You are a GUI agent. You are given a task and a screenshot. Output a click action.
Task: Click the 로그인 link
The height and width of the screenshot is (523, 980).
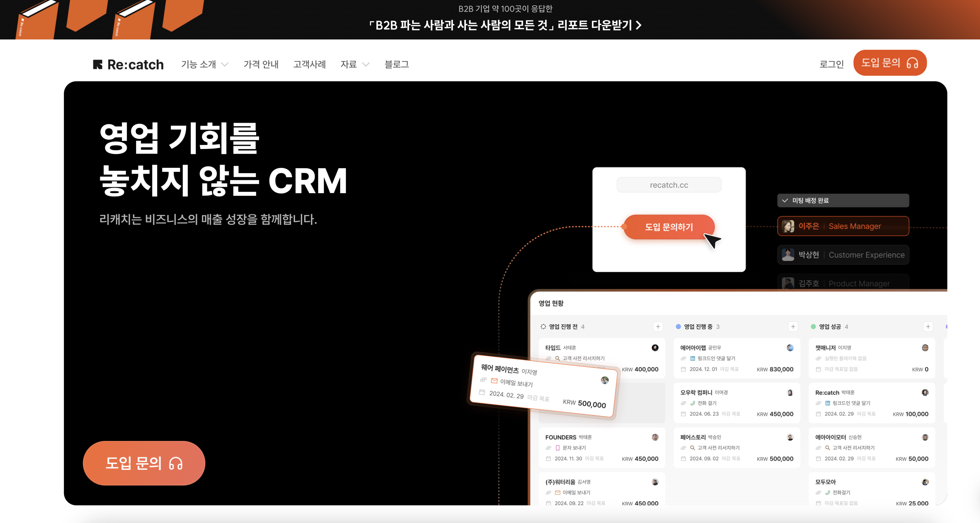point(831,64)
